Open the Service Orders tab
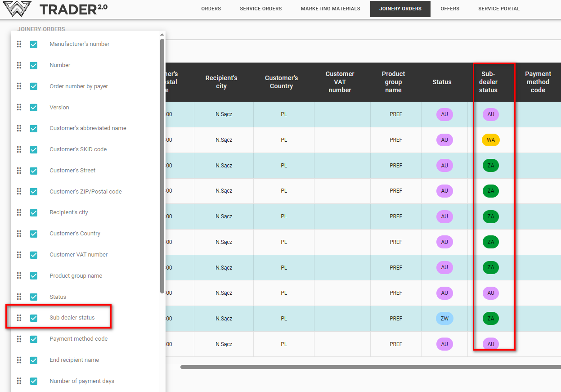Viewport: 561px width, 392px height. (260, 9)
